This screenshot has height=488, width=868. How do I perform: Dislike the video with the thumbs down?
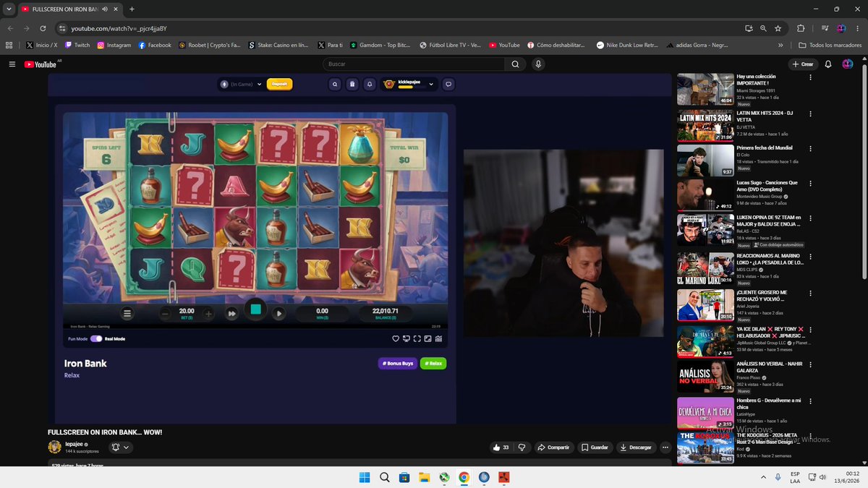pyautogui.click(x=521, y=448)
